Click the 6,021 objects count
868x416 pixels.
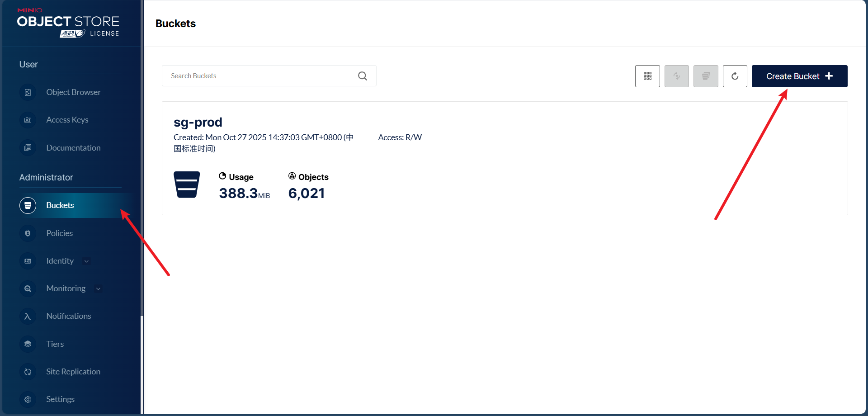[x=307, y=194]
